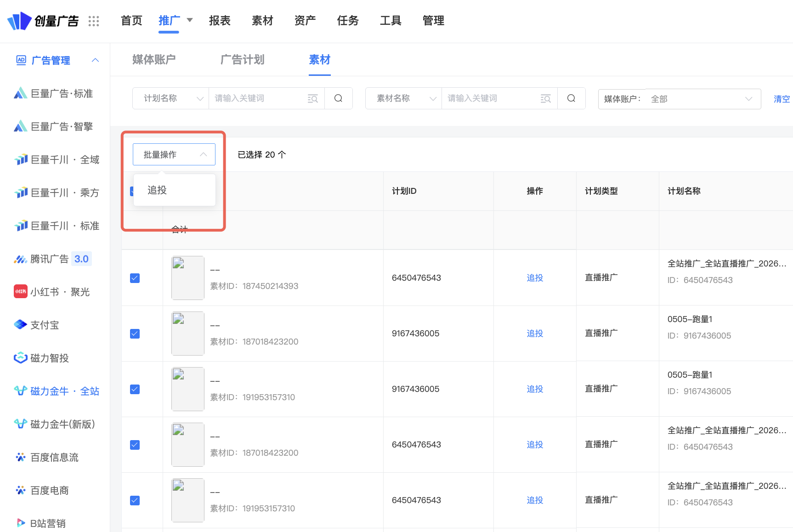The height and width of the screenshot is (532, 793).
Task: Open 巨量广告·智擎 platform
Action: [x=53, y=127]
